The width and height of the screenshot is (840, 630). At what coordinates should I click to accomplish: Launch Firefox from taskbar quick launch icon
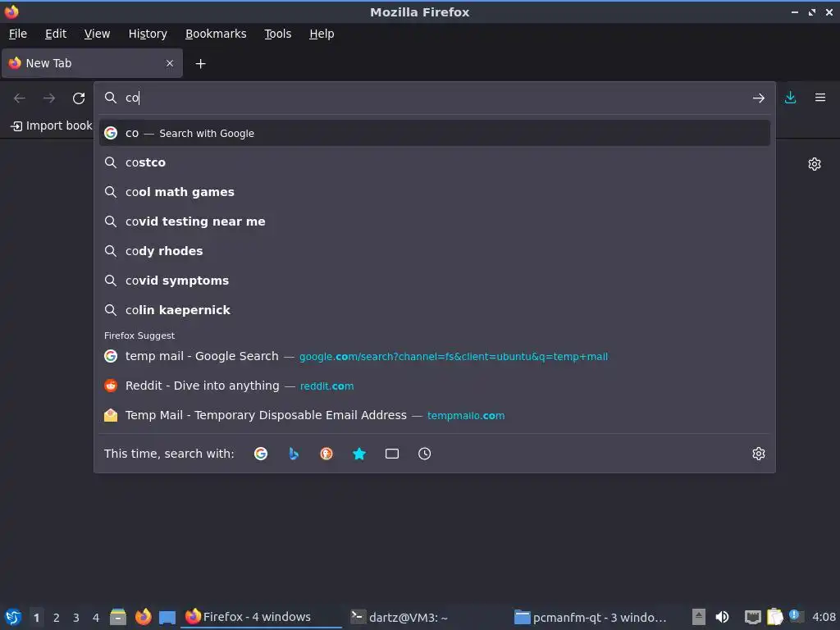point(143,617)
